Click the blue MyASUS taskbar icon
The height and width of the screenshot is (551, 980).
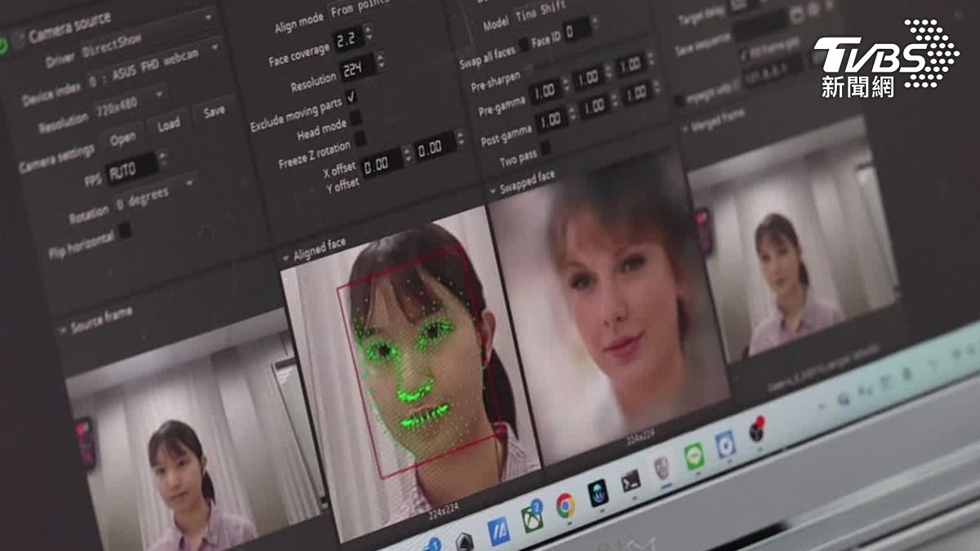(498, 531)
